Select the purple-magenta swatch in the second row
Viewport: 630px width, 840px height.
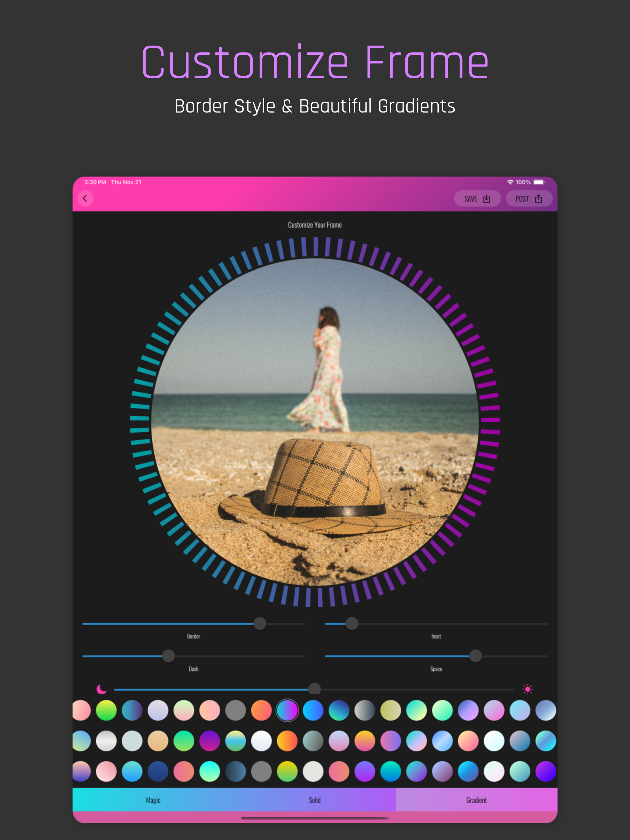pos(210,741)
